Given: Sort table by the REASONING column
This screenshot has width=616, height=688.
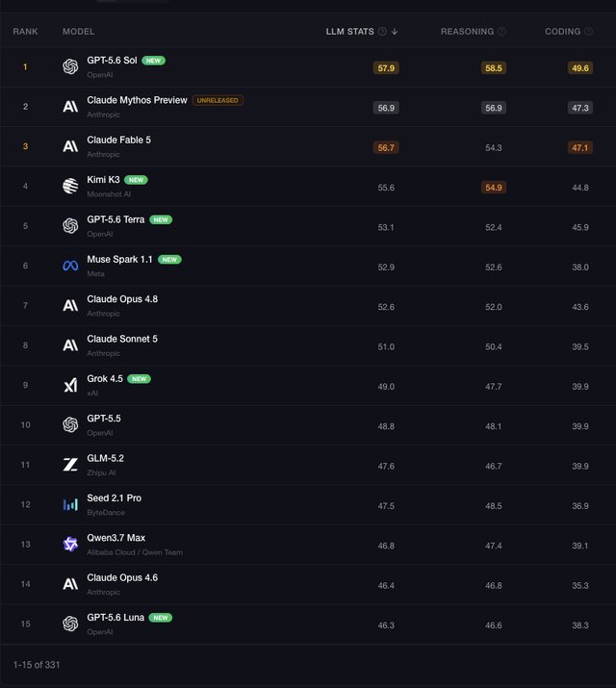Looking at the screenshot, I should [467, 32].
